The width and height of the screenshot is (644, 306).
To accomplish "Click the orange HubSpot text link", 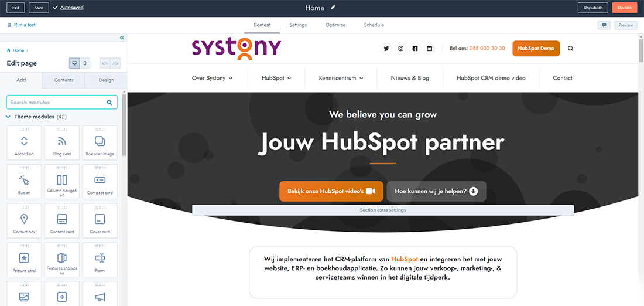I will (x=405, y=260).
